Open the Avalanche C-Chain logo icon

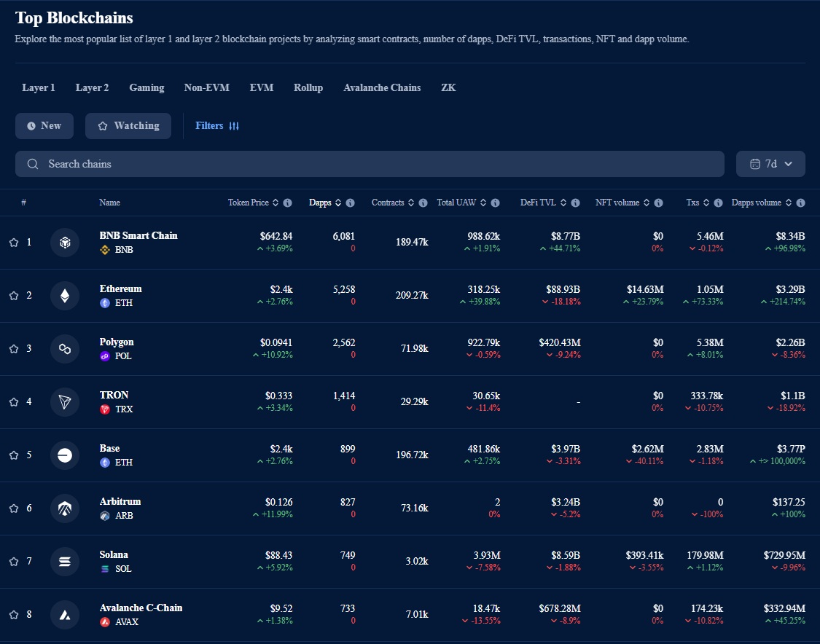pos(65,615)
